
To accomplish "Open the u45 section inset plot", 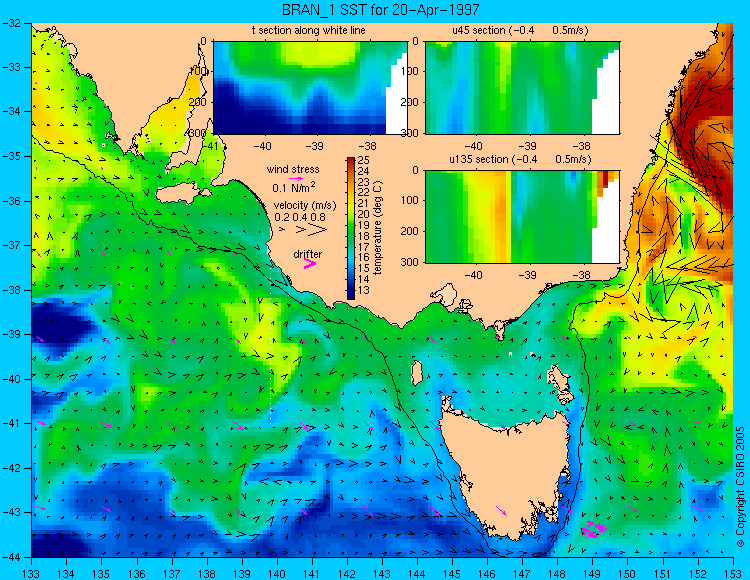I will click(x=522, y=88).
